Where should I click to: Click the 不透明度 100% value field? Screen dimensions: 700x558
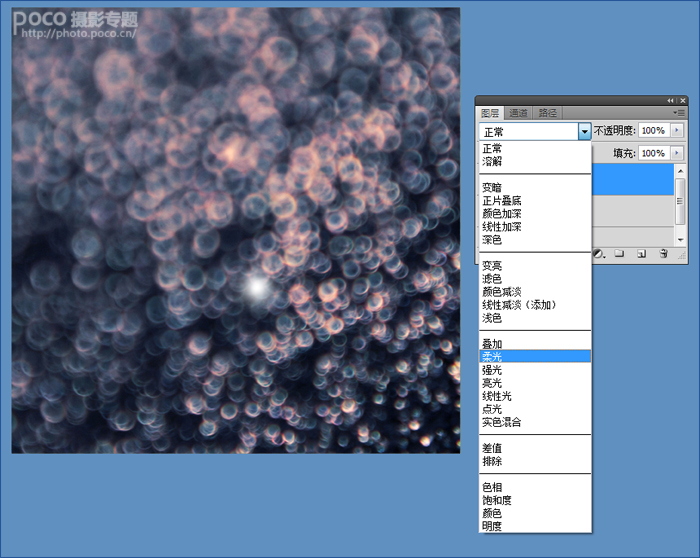coord(654,130)
